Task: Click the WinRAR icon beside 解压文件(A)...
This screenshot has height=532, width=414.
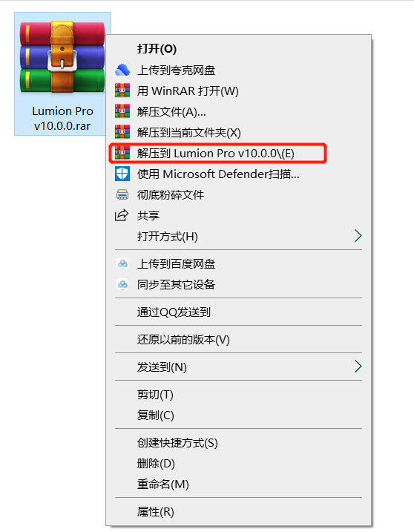Action: 122,111
